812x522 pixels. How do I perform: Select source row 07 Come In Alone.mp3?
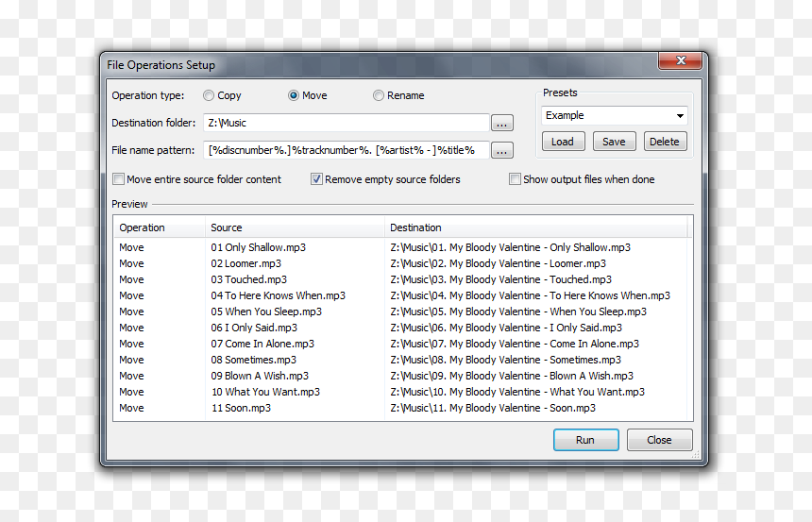[x=262, y=344]
